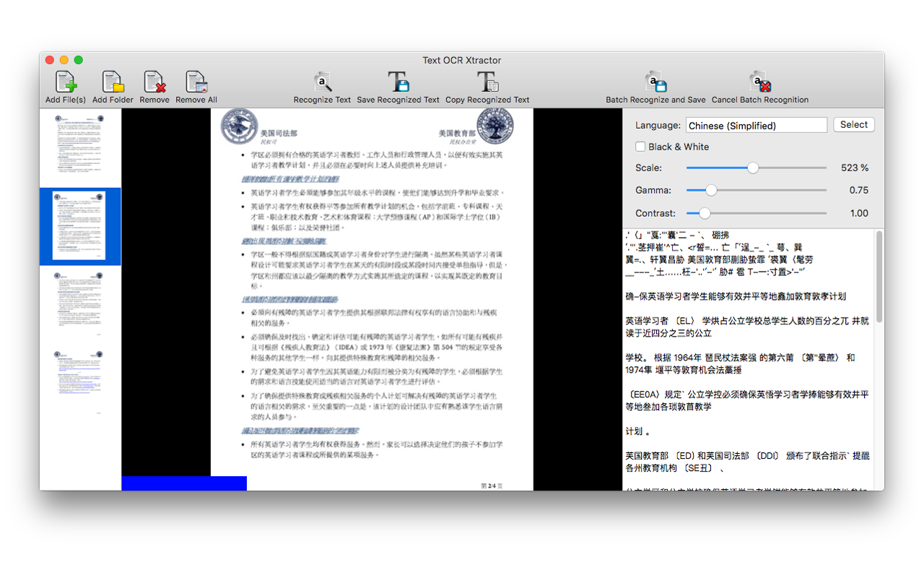Click the 美国司法部 heading in the document preview
Screen dimensions: 924x578
279,134
